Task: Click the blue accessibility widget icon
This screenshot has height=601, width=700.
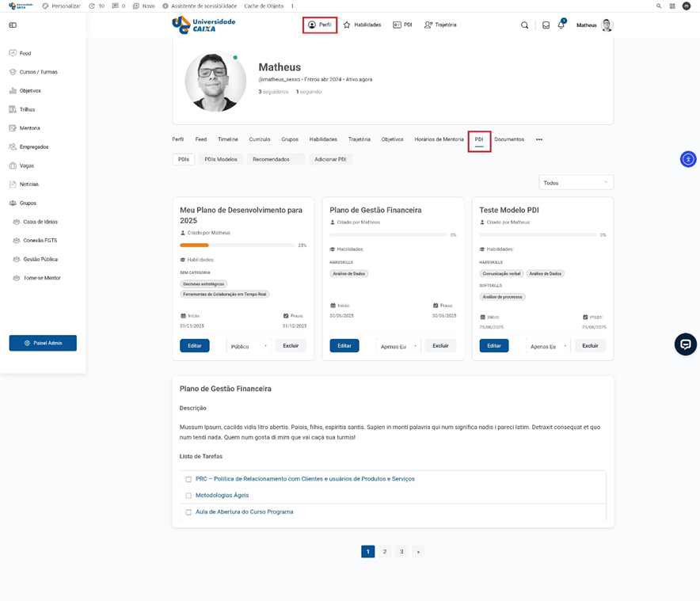Action: [688, 159]
